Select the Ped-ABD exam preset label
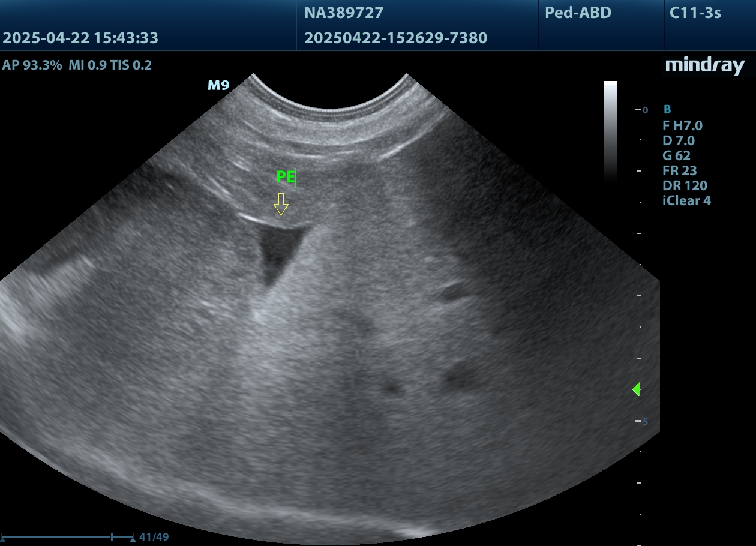This screenshot has width=756, height=546. click(x=578, y=13)
